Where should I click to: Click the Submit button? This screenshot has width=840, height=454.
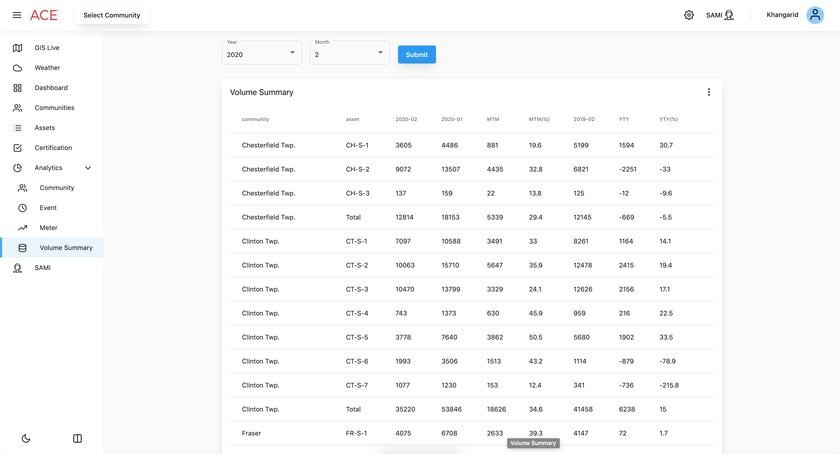[416, 54]
